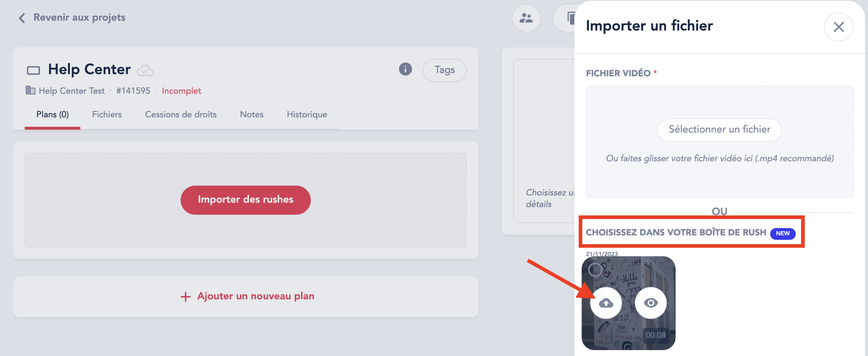Open the team members icon
Image resolution: width=868 pixels, height=356 pixels.
pos(526,18)
